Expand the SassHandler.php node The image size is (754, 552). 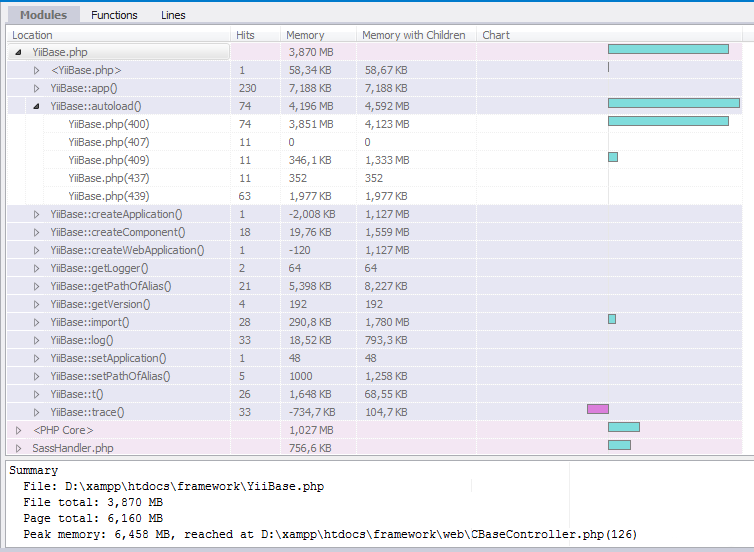pos(19,448)
